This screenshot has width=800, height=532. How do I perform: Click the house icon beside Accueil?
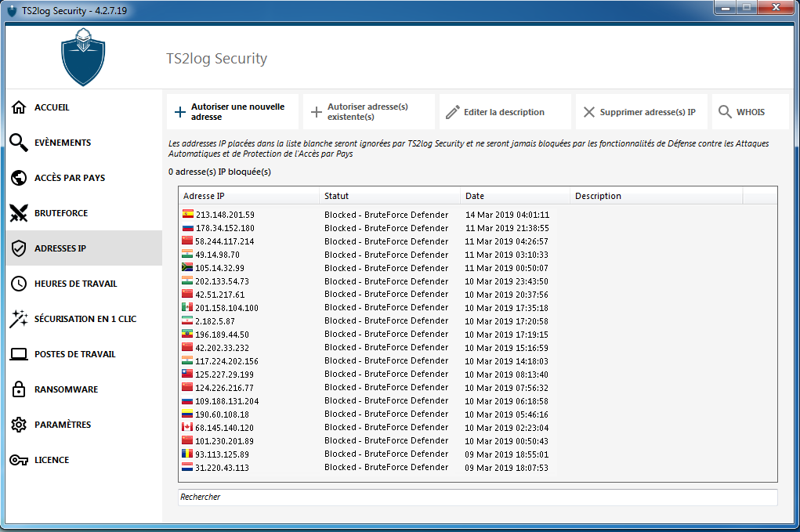[x=19, y=107]
